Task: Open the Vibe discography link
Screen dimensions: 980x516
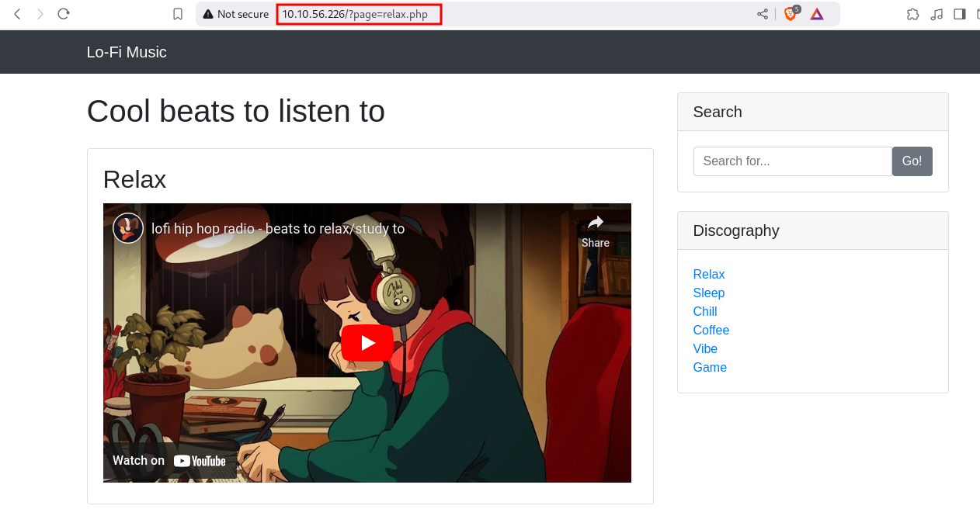Action: pos(705,349)
